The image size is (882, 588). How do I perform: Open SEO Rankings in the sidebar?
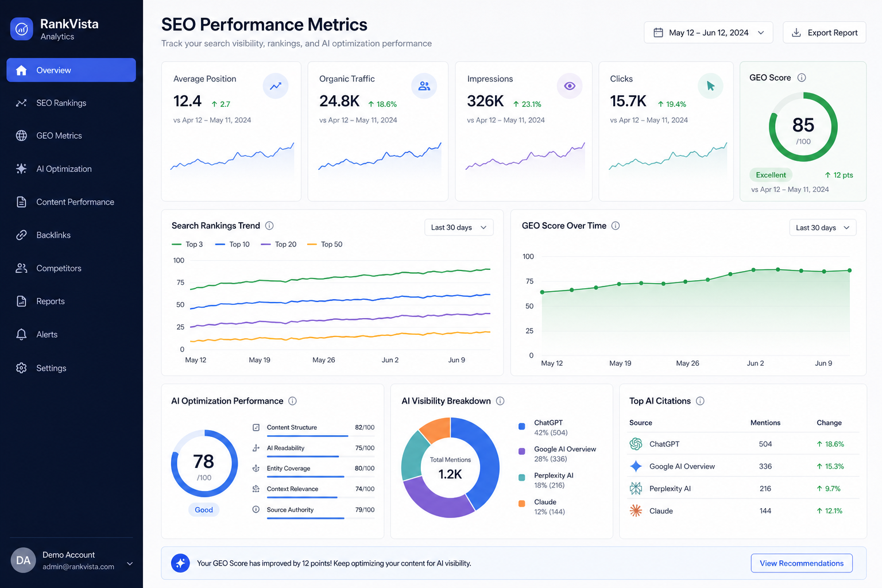point(71,103)
